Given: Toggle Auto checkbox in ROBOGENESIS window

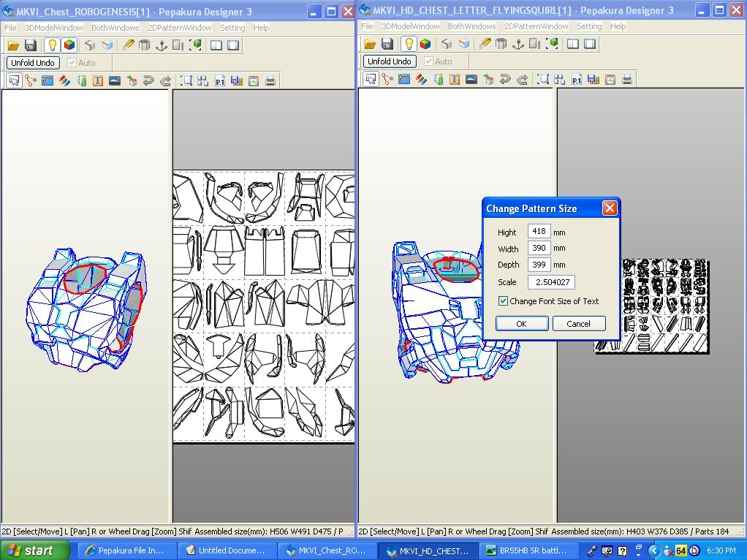Looking at the screenshot, I should 72,62.
